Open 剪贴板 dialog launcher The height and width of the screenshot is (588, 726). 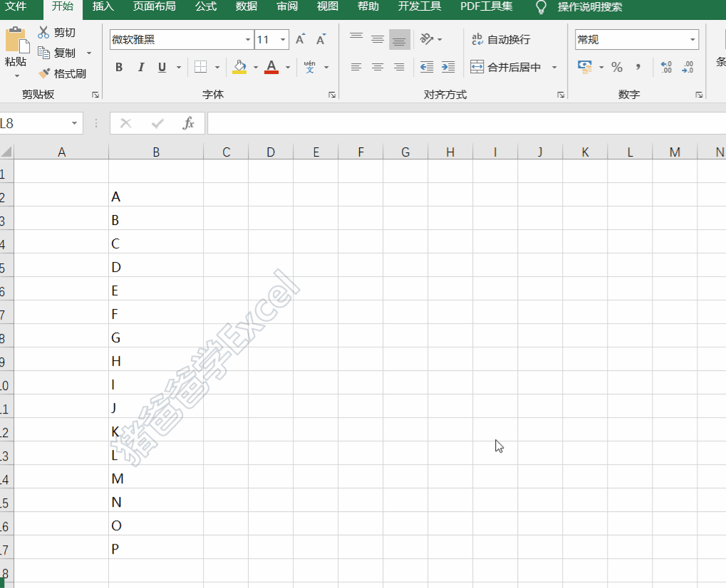(95, 95)
